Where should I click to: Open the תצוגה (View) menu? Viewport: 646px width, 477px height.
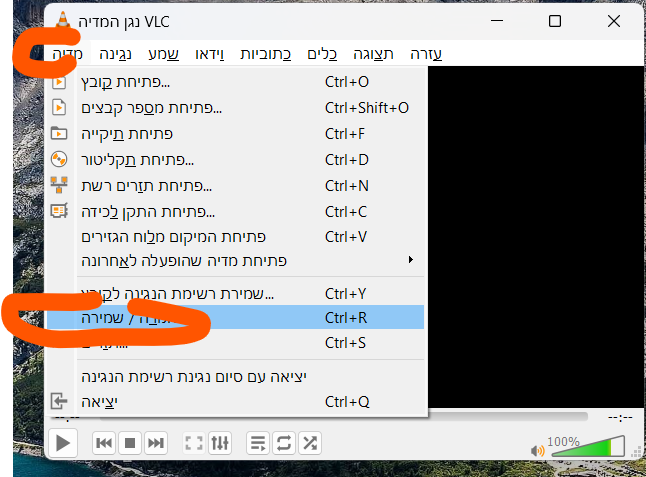[x=373, y=54]
